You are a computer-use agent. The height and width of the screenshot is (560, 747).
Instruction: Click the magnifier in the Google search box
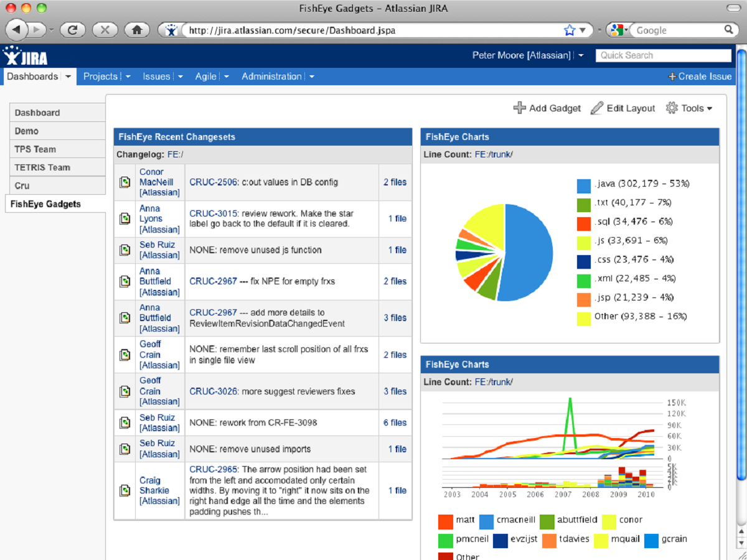tap(728, 29)
